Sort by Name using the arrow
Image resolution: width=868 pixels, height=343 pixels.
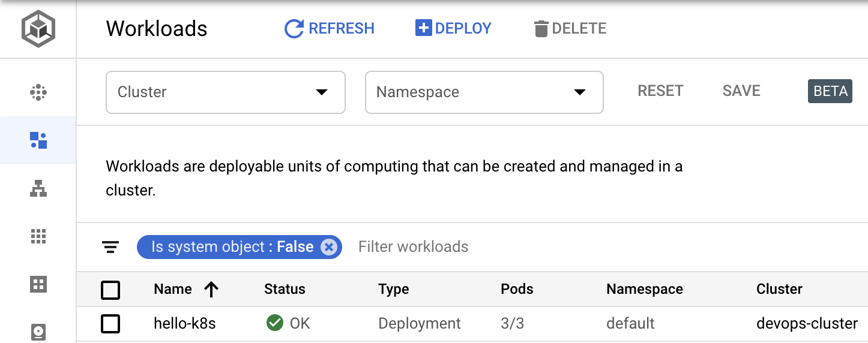pyautogui.click(x=211, y=290)
